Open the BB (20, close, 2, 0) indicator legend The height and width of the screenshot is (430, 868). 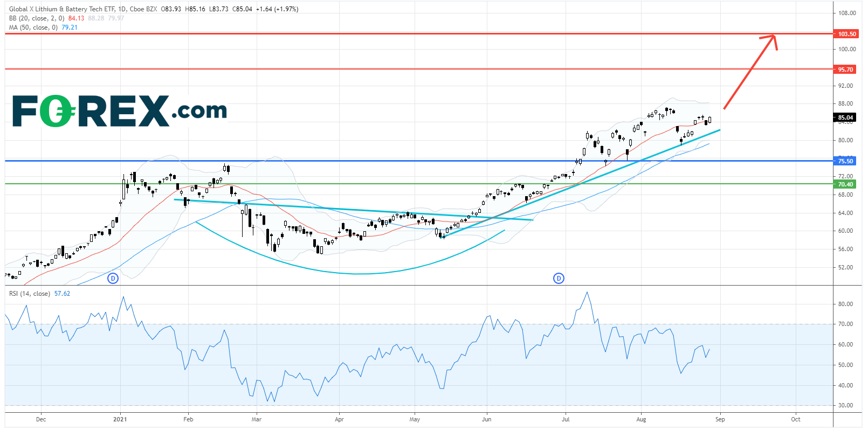(36, 18)
